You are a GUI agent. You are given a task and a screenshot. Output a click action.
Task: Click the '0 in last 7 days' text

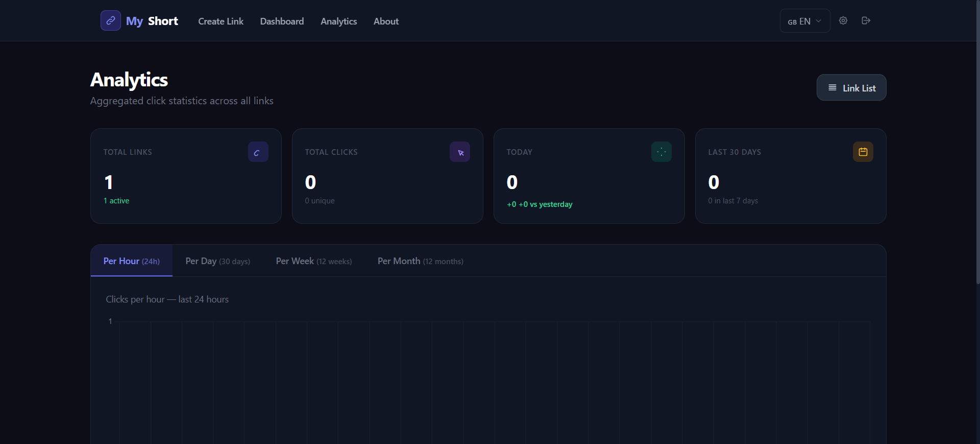[733, 201]
